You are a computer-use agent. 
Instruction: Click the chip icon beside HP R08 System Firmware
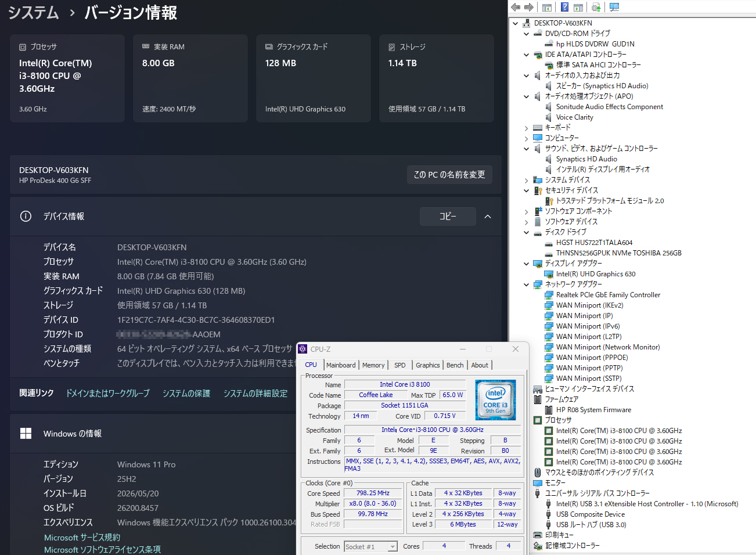click(x=549, y=410)
